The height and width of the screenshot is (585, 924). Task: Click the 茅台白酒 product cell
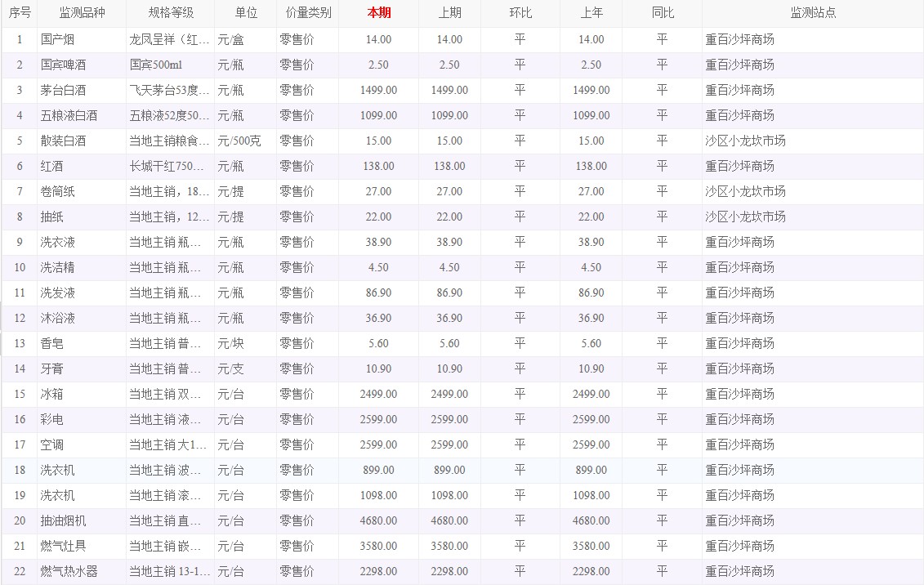pos(63,90)
